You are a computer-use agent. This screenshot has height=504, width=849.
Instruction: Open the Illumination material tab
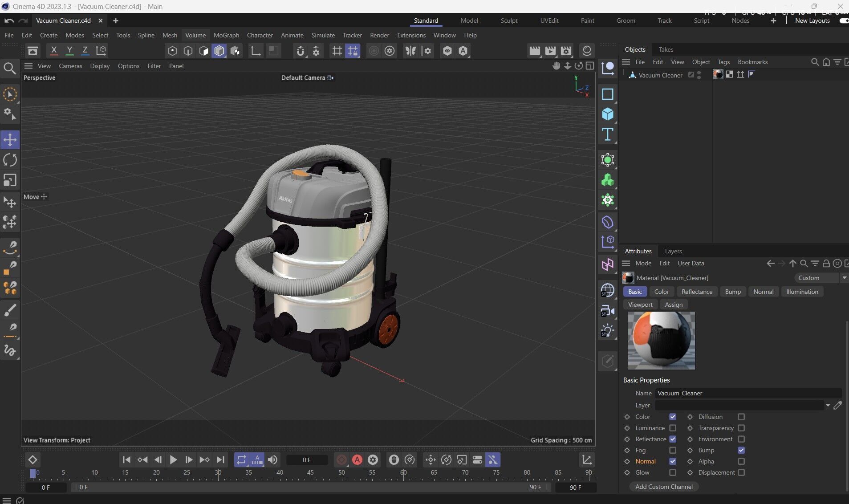(802, 292)
